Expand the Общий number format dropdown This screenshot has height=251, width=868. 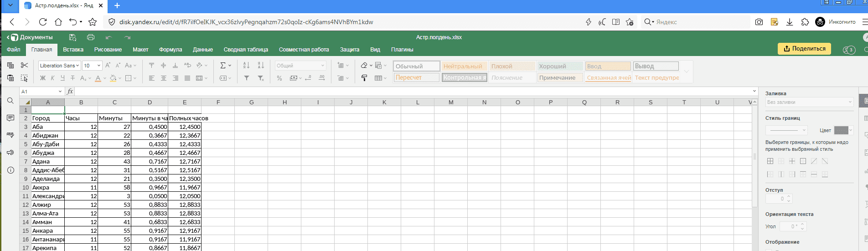coord(300,66)
